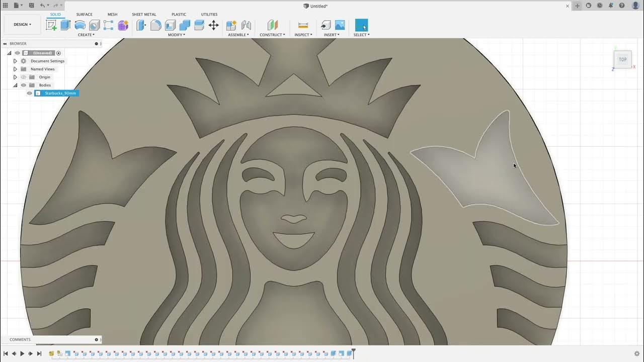Jump timeline to the beginning

6,354
